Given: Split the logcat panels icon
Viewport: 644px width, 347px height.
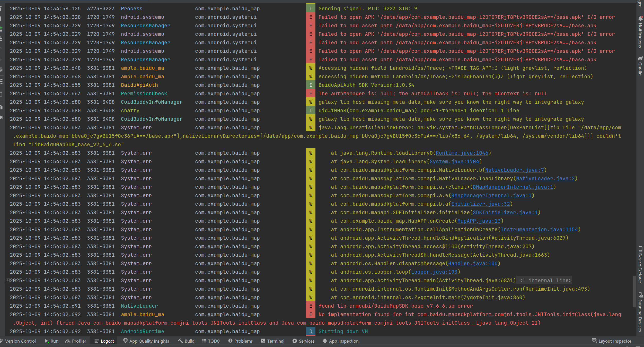Looking at the screenshot, I should click(1, 94).
